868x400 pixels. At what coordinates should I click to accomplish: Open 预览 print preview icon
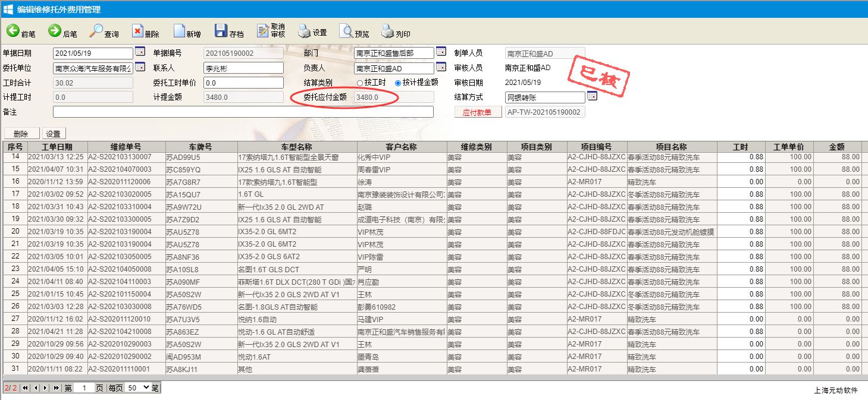point(346,31)
